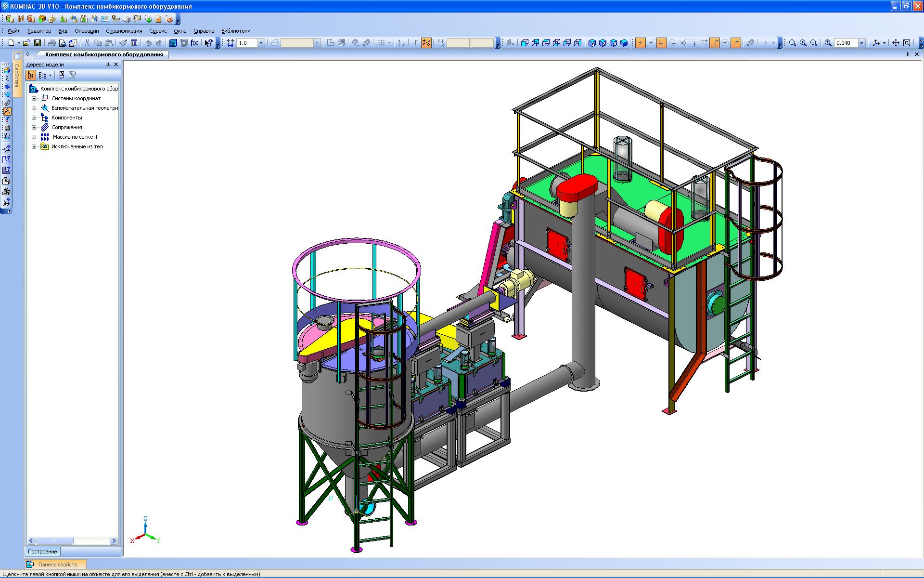Click the Undo arrow icon

point(149,43)
